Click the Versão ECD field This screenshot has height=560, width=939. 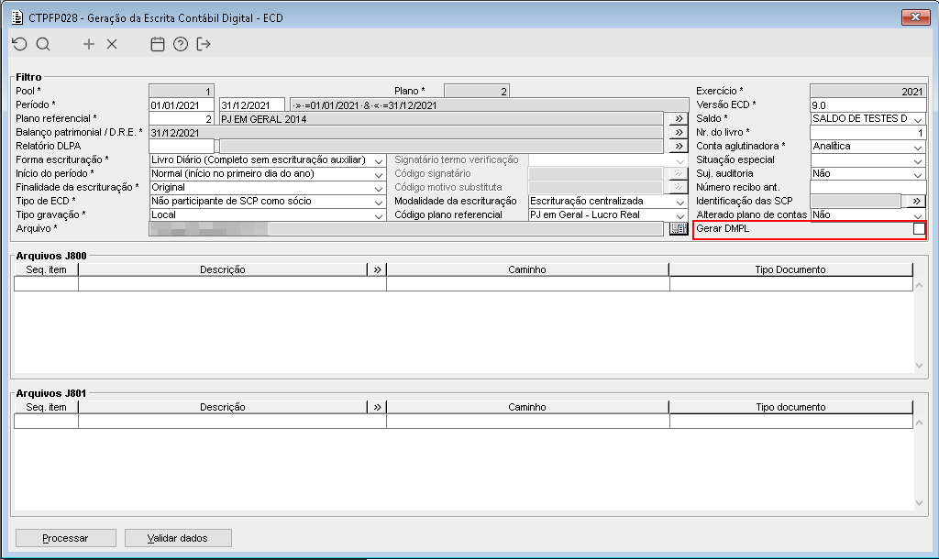[x=867, y=105]
